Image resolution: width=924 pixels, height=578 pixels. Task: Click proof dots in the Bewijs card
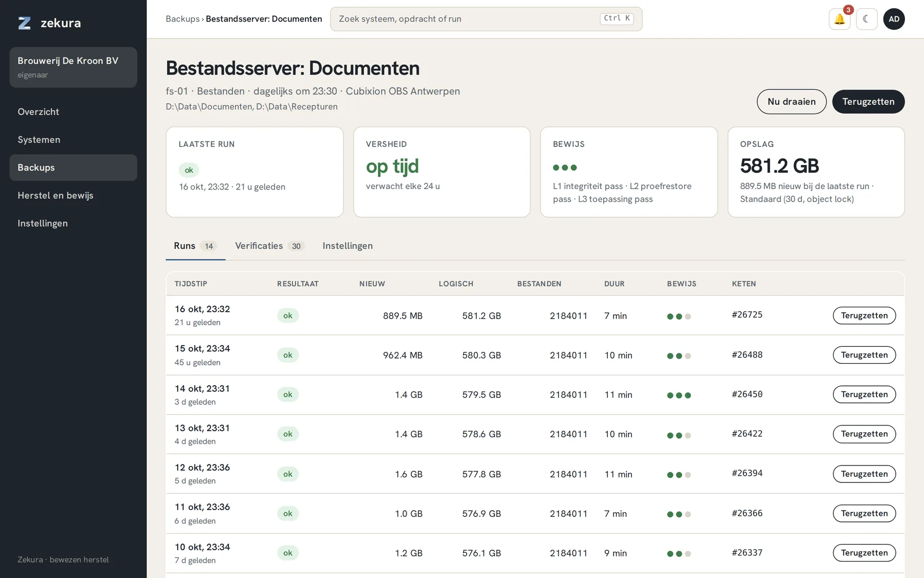[x=565, y=167]
